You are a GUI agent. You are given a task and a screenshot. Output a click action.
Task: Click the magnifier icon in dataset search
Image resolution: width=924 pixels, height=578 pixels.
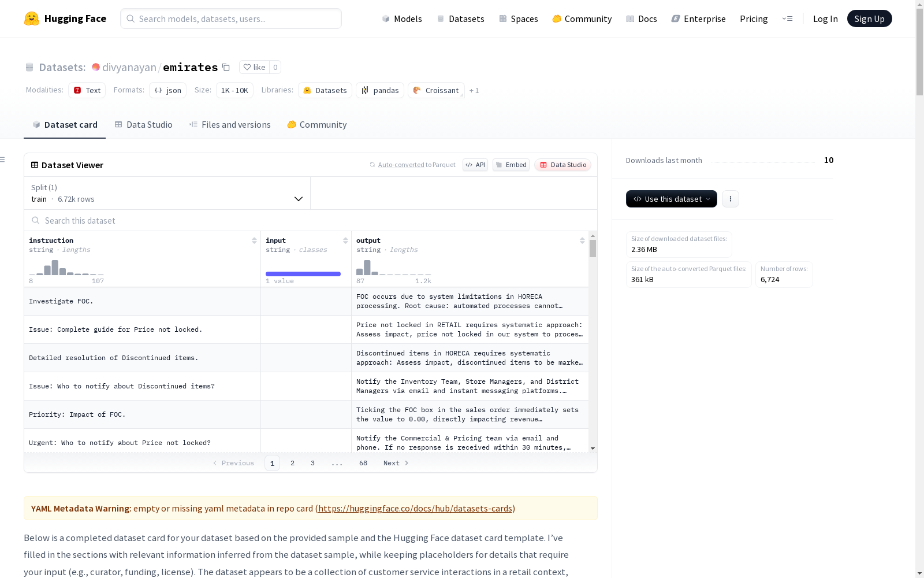point(36,220)
